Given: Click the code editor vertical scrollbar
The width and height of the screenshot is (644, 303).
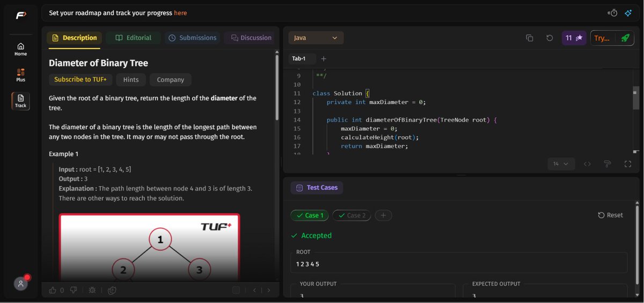Looking at the screenshot, I should pyautogui.click(x=636, y=99).
